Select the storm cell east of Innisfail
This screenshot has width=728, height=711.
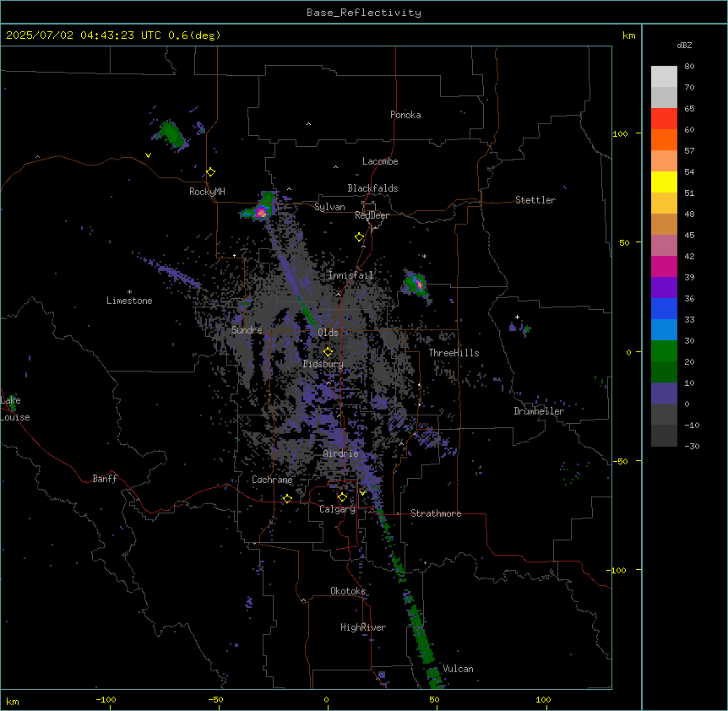416,283
